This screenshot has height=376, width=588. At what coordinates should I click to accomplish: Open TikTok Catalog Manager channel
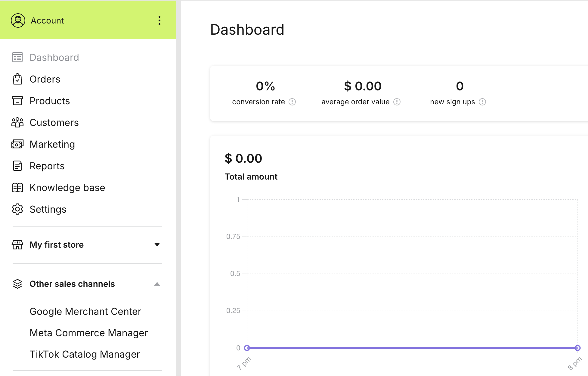tap(85, 354)
